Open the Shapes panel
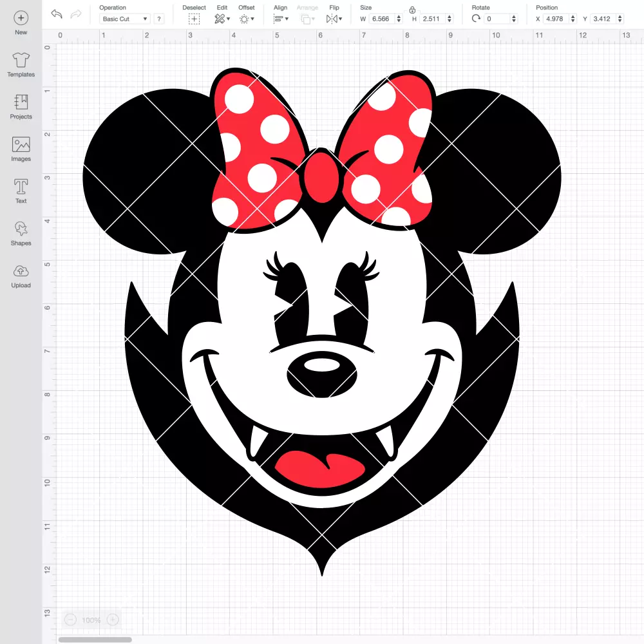 click(x=21, y=234)
